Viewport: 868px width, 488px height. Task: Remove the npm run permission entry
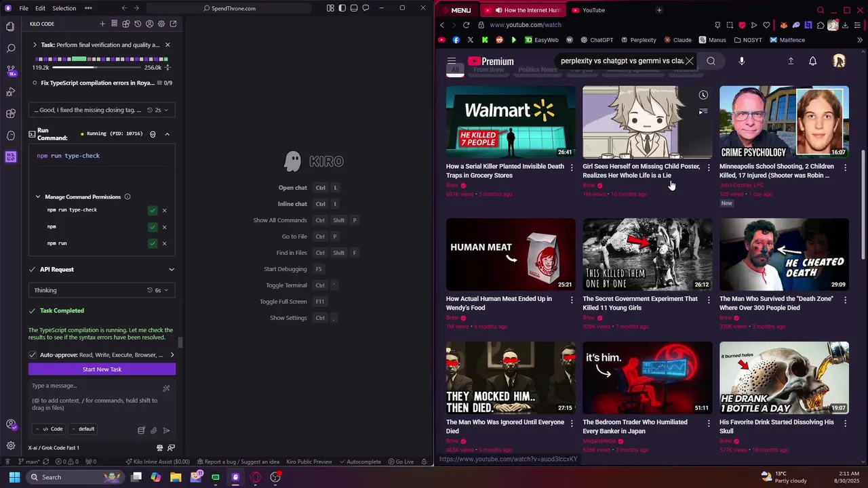click(x=164, y=243)
